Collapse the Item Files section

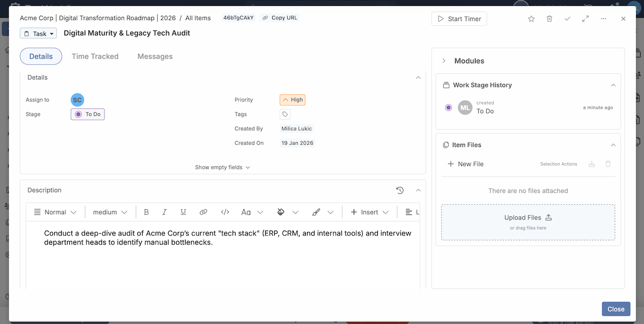point(613,145)
